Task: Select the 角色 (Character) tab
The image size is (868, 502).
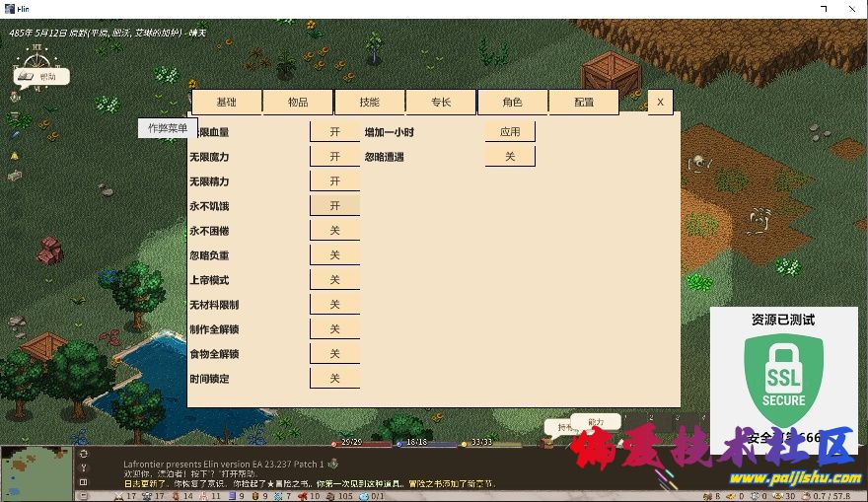Action: 512,103
